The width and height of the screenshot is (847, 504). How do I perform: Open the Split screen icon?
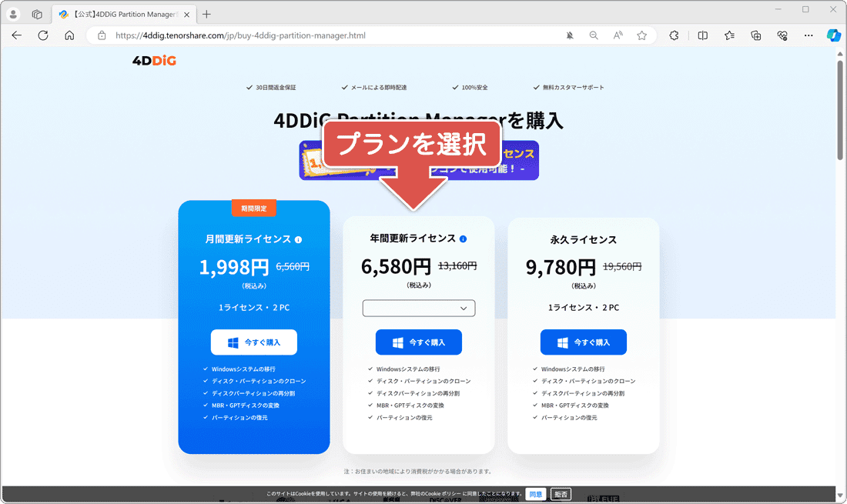point(703,35)
